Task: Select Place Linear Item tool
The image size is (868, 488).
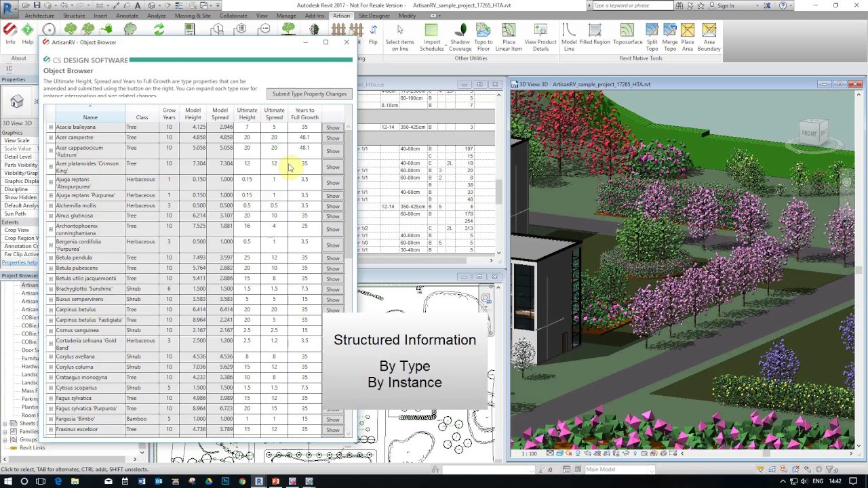Action: pyautogui.click(x=509, y=37)
